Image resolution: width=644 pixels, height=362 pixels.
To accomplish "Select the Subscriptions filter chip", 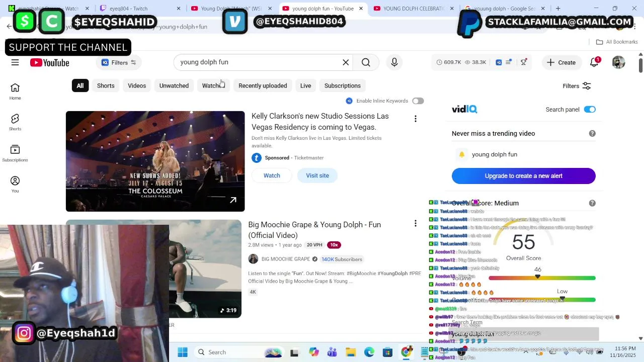I will pyautogui.click(x=343, y=85).
